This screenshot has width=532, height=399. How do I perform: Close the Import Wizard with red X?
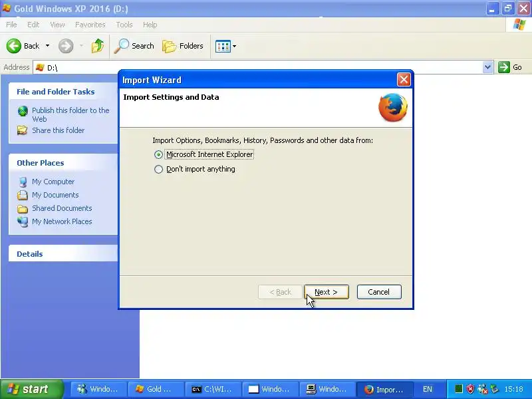point(404,80)
